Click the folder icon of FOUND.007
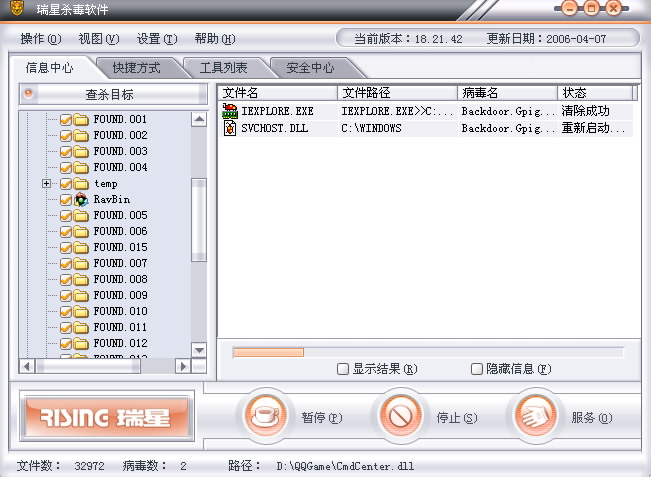651x477 pixels. point(81,264)
